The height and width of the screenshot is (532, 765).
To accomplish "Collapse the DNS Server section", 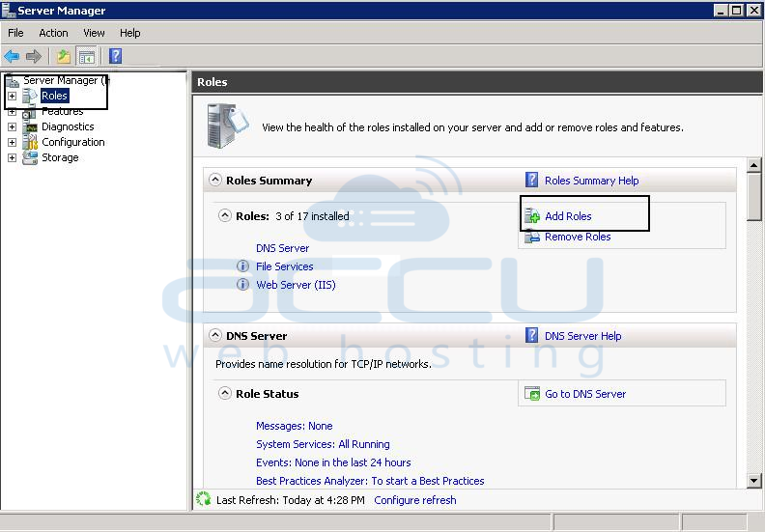I will [215, 335].
